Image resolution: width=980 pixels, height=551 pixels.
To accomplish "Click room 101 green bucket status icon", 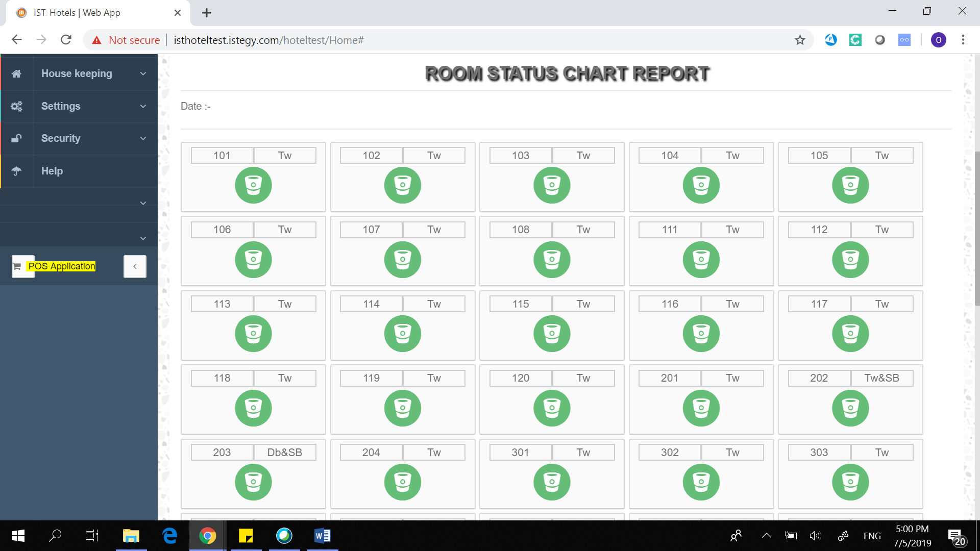I will point(253,185).
